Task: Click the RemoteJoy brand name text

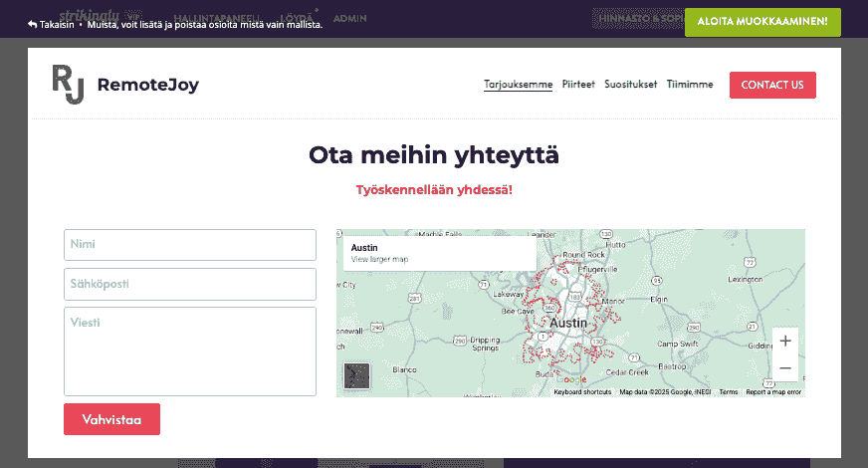Action: tap(147, 85)
